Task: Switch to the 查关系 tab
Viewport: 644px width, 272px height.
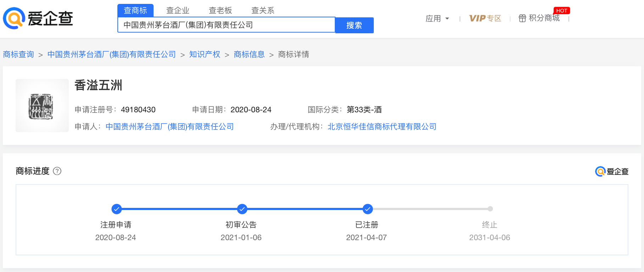Action: pos(263,10)
